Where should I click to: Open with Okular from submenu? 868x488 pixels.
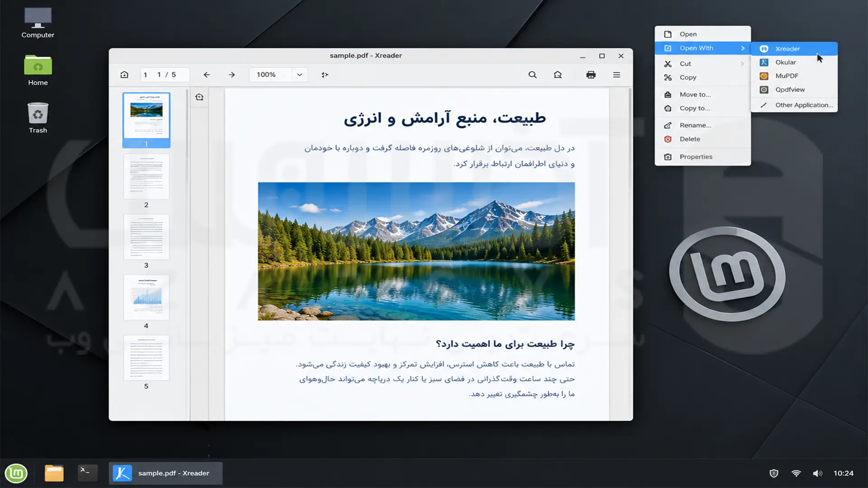[x=794, y=62]
